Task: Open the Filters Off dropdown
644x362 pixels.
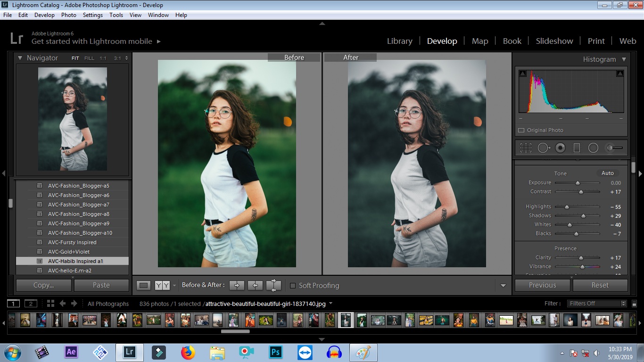Action: 597,304
